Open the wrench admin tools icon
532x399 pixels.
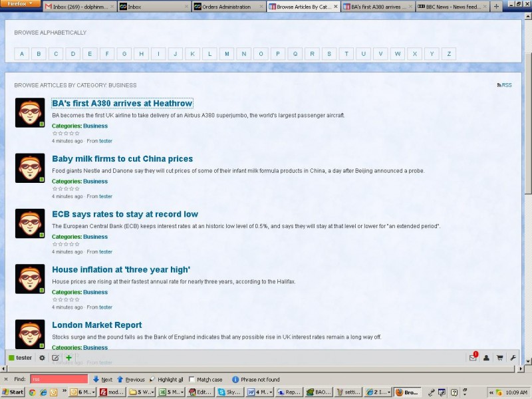pos(513,358)
